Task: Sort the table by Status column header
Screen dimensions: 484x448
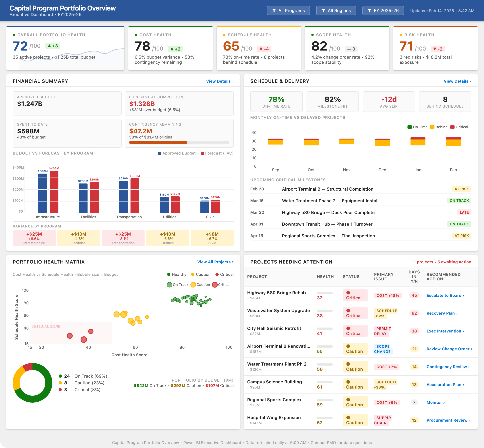Action: tap(351, 277)
